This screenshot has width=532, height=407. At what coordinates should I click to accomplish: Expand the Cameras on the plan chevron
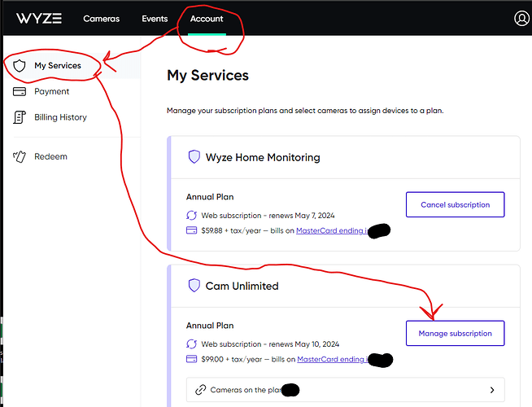click(492, 390)
